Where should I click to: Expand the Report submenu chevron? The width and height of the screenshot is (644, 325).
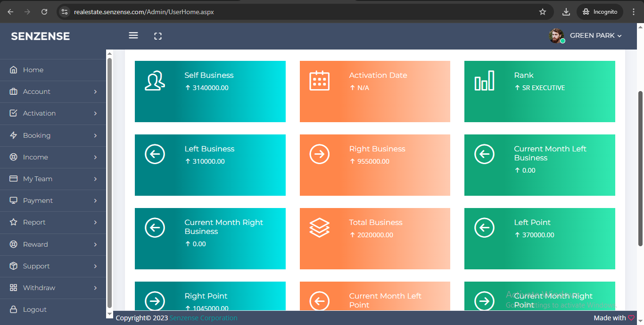(95, 222)
